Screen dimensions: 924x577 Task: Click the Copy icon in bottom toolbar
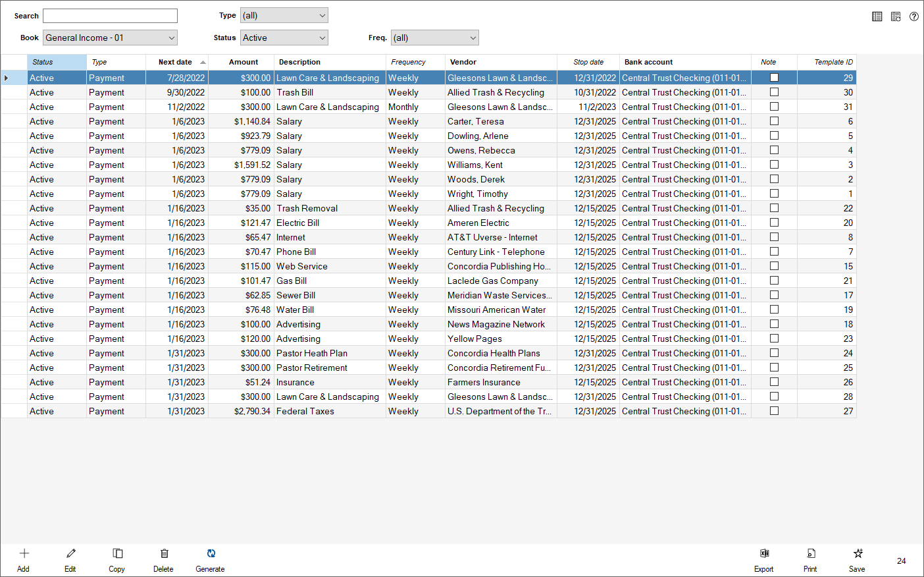117,554
